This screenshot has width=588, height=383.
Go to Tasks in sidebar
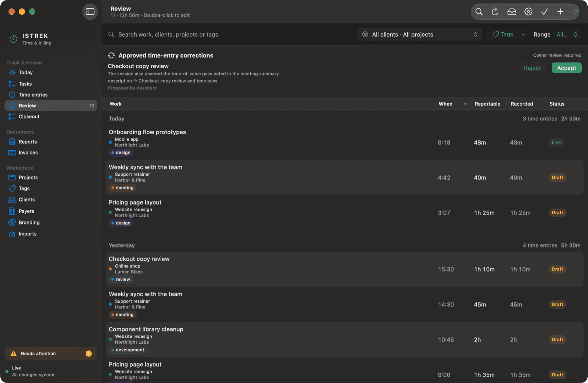[51, 84]
